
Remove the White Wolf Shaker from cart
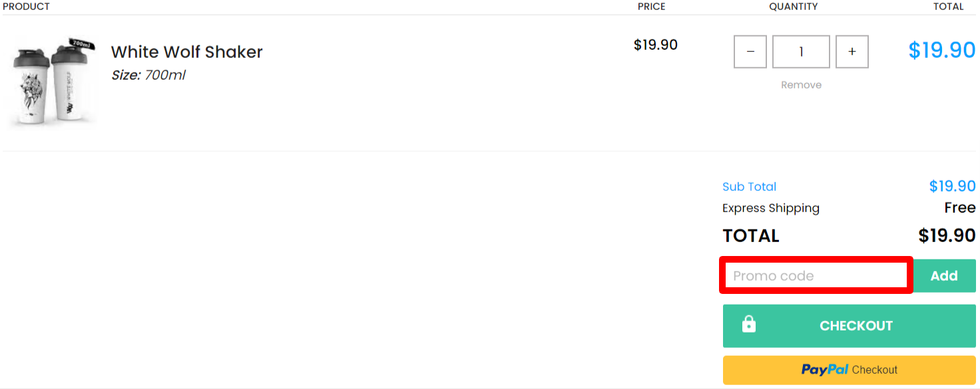[801, 84]
